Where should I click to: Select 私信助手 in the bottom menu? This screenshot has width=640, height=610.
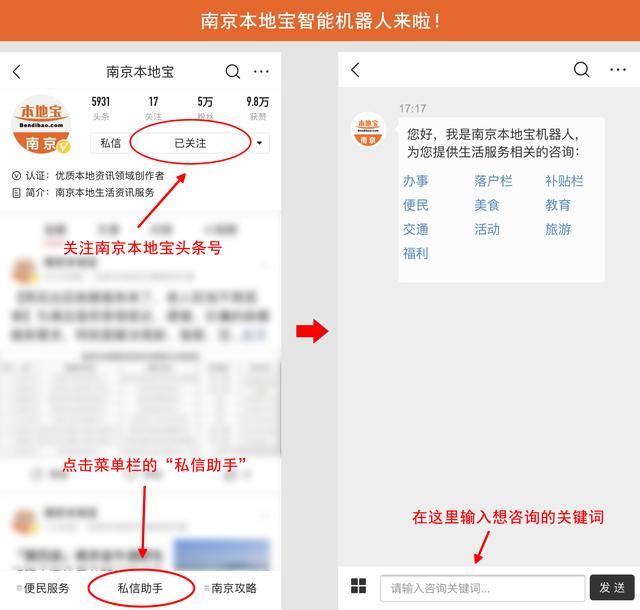click(x=140, y=588)
